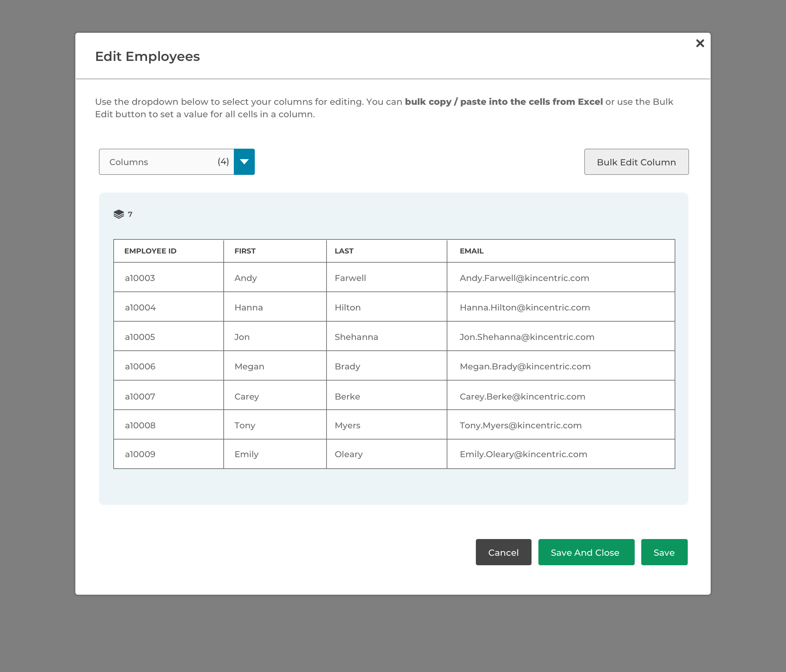
Task: Click the a10009 employee ID cell
Action: pos(168,454)
